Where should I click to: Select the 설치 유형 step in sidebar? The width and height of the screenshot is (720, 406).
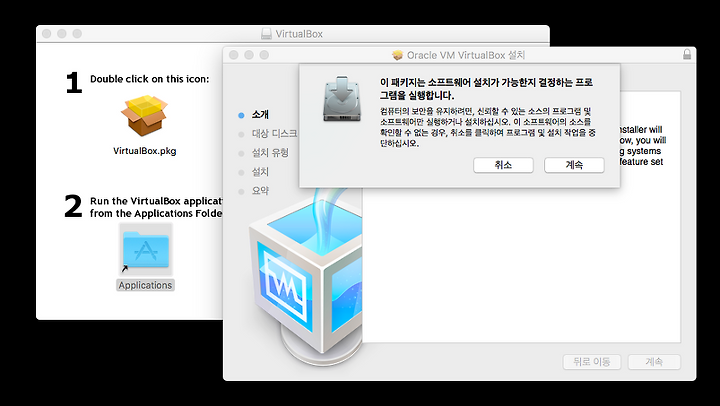click(x=270, y=153)
